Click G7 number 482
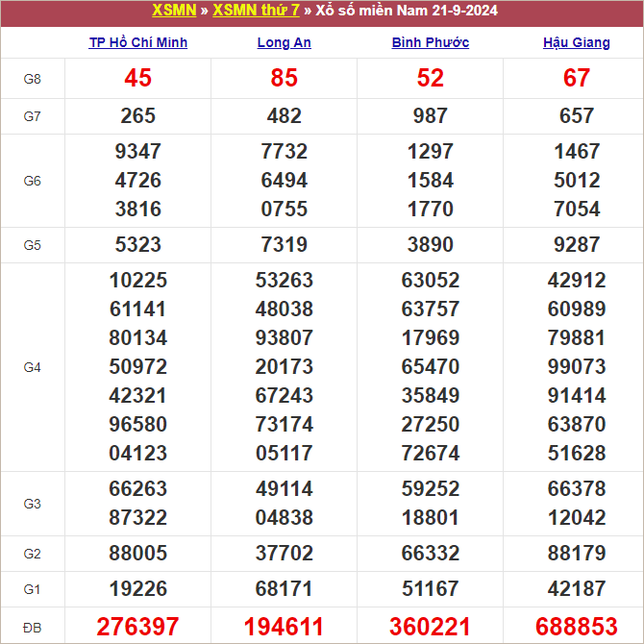Screen dimensions: 644x644 pyautogui.click(x=285, y=115)
